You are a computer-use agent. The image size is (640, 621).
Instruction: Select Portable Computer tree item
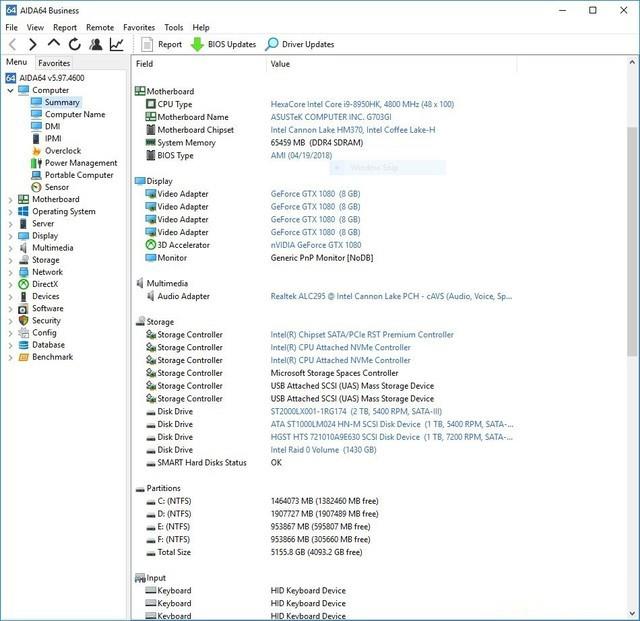point(79,175)
